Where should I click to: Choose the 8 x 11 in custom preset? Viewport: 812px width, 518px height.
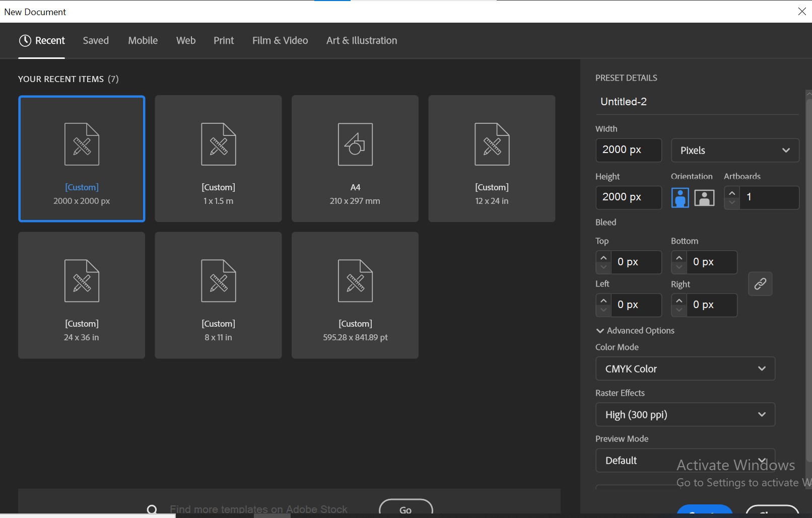[218, 295]
